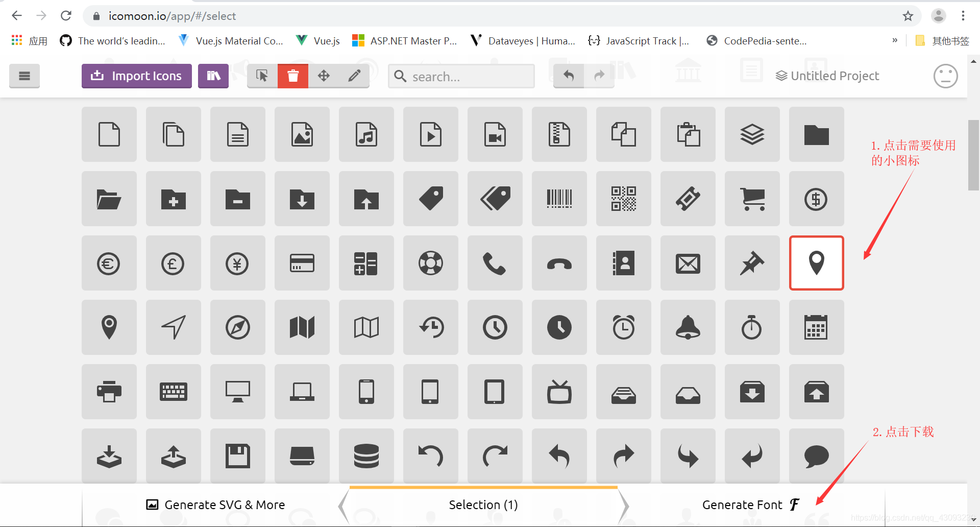This screenshot has height=527, width=980.
Task: Open the JavaScript Track bookmark
Action: tap(639, 41)
